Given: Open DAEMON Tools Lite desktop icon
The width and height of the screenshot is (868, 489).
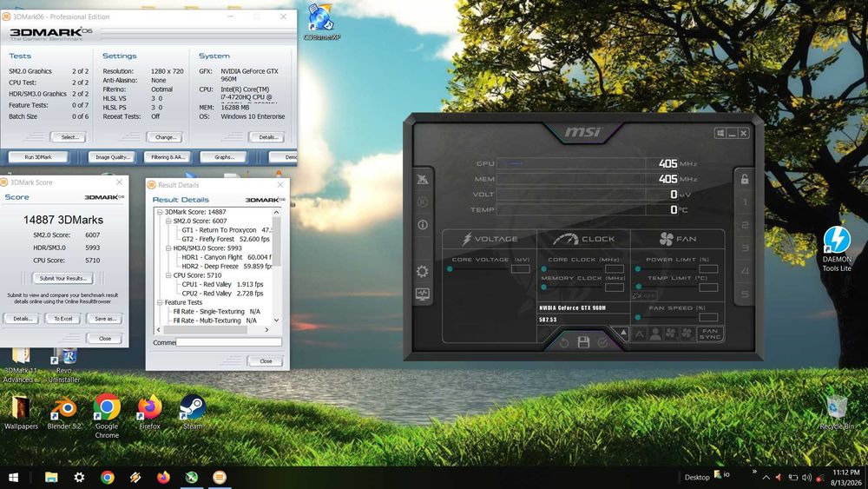Looking at the screenshot, I should tap(837, 249).
